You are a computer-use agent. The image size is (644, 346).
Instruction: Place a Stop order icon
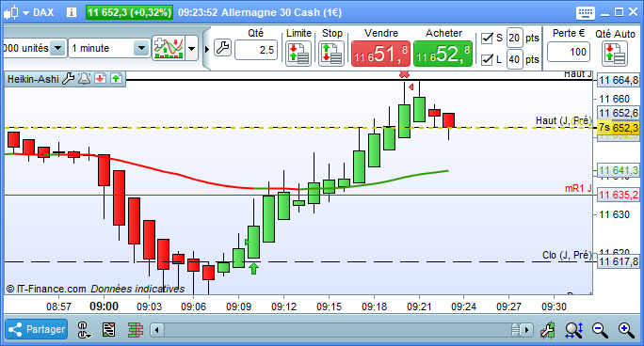point(331,54)
